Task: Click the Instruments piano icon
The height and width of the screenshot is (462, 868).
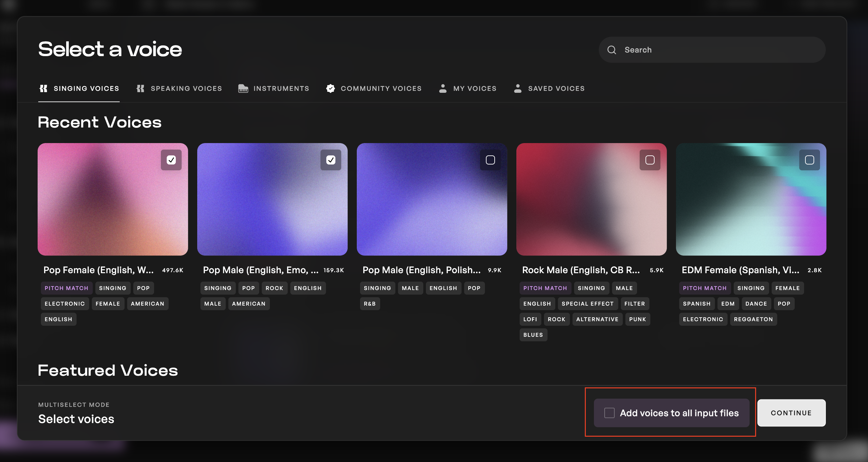Action: tap(243, 88)
